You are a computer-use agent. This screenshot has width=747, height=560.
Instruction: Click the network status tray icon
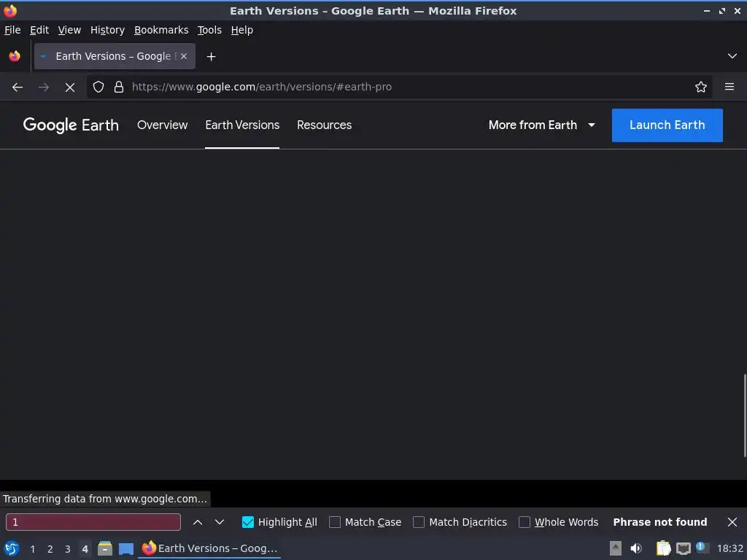click(683, 548)
